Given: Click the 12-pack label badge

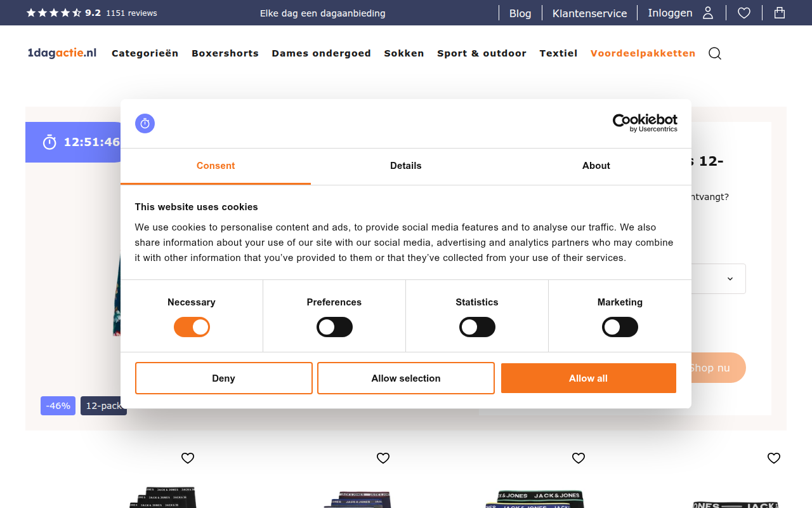Looking at the screenshot, I should click(103, 406).
